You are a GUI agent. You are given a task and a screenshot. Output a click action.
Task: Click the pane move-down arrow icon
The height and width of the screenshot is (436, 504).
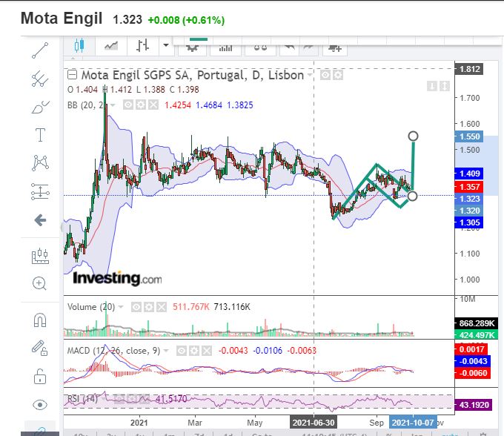(x=432, y=86)
